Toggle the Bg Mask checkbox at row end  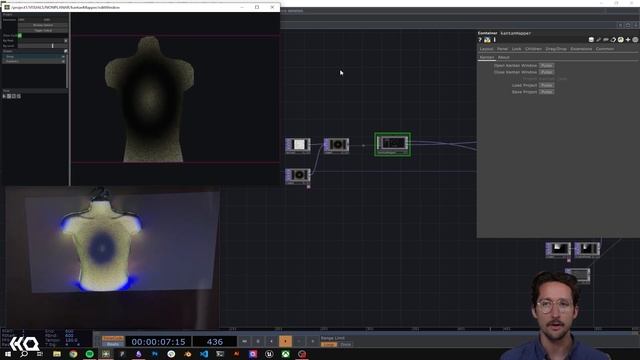click(x=66, y=41)
